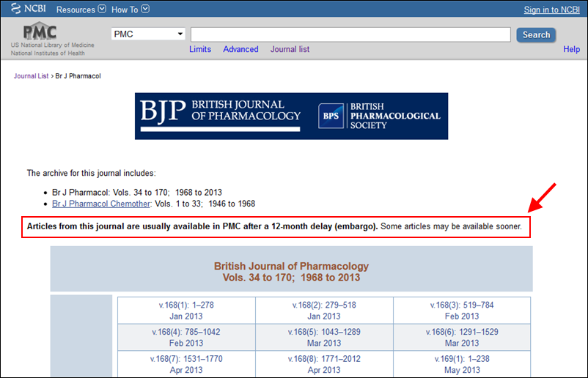Open issue v.168(4): 785–1042 Feb 2013
Screen dimensions: 588x378
point(186,337)
